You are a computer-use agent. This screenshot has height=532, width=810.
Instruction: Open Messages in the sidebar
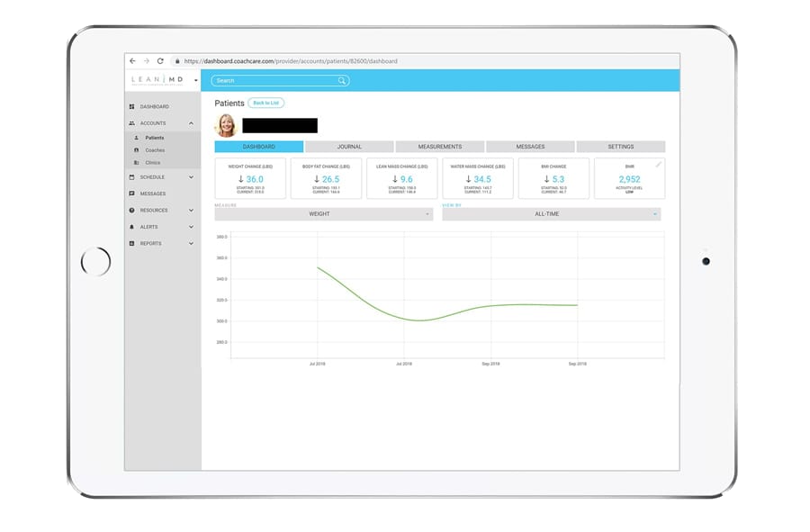pos(153,194)
